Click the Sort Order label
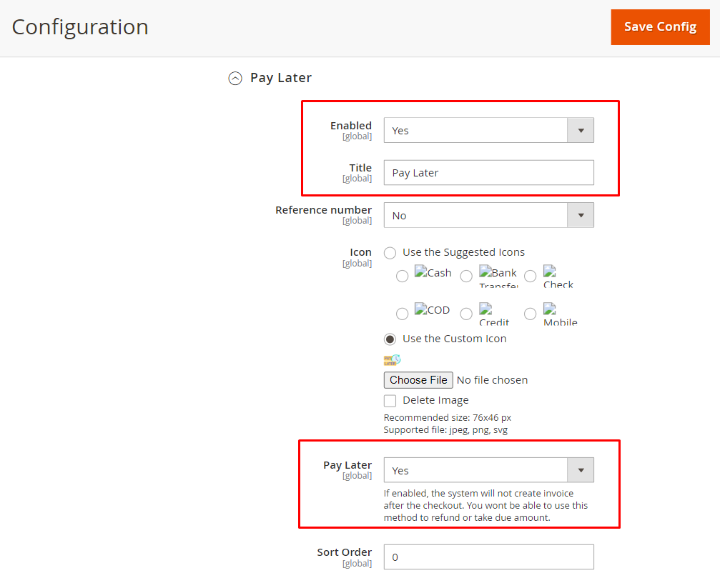720x588 pixels. click(x=345, y=552)
